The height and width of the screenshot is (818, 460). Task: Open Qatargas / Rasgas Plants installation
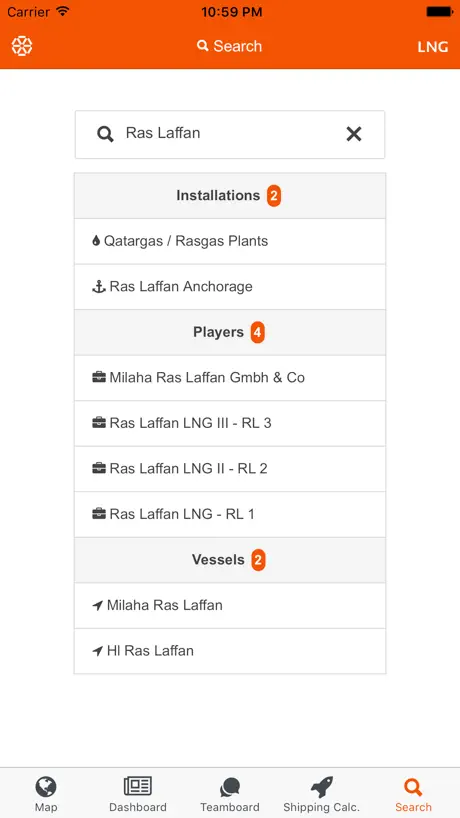pyautogui.click(x=230, y=241)
